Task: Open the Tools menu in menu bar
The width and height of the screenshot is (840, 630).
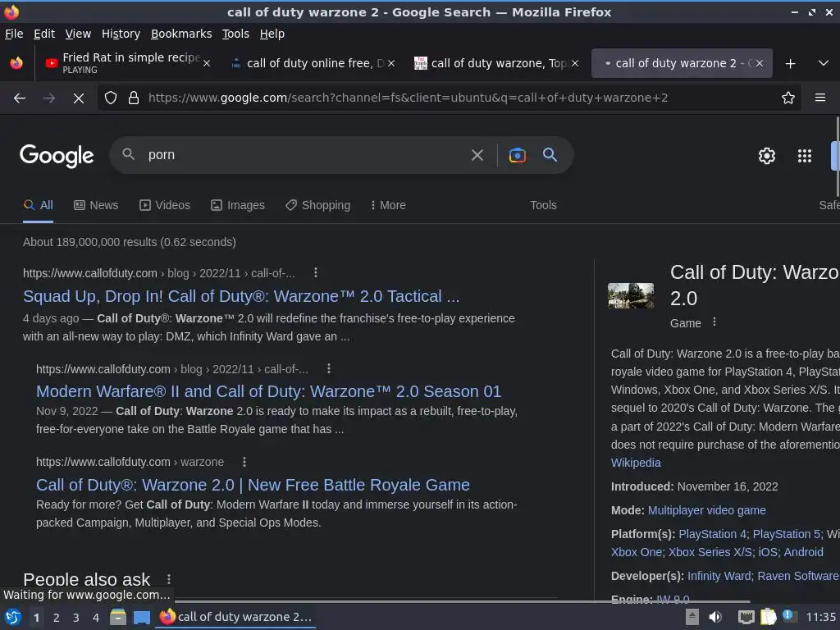Action: [x=235, y=34]
